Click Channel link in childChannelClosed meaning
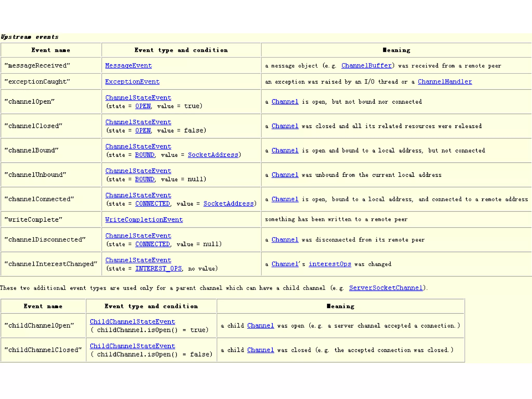 261,350
